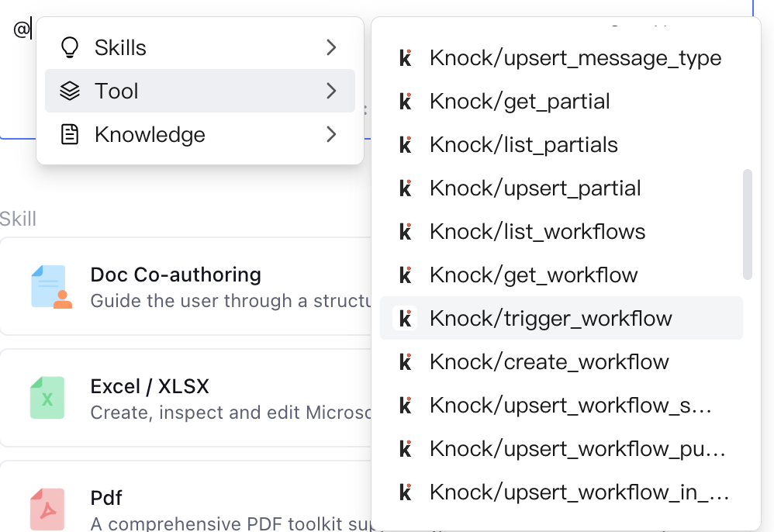This screenshot has height=532, width=774.
Task: Select Knock/get_workflow item
Action: pyautogui.click(x=561, y=275)
